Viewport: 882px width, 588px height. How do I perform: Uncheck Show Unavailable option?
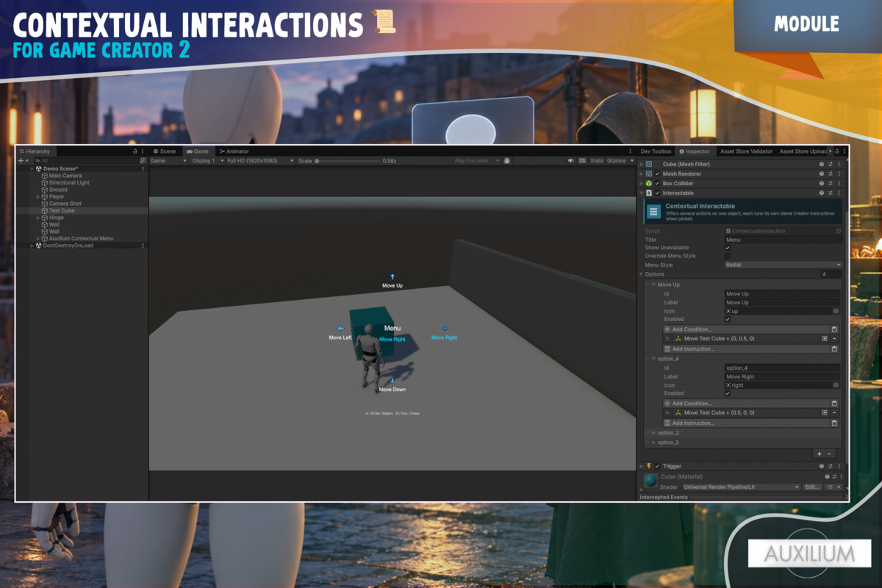pos(728,248)
